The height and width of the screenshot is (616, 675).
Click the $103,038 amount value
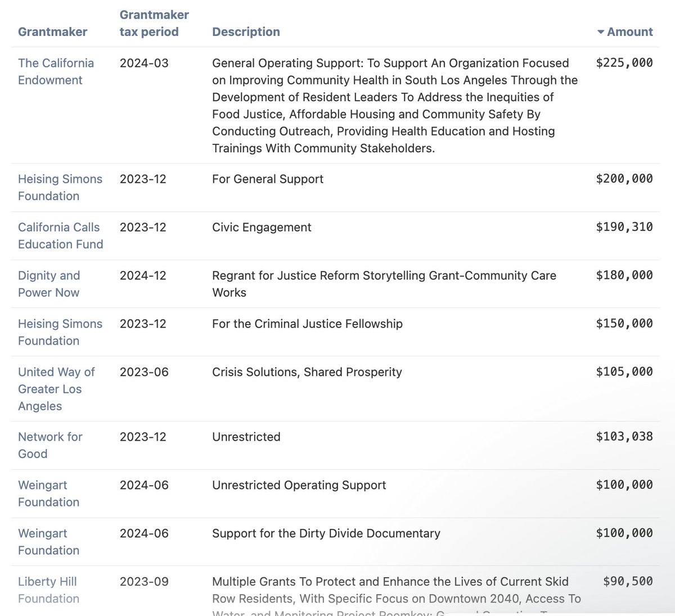pyautogui.click(x=624, y=437)
